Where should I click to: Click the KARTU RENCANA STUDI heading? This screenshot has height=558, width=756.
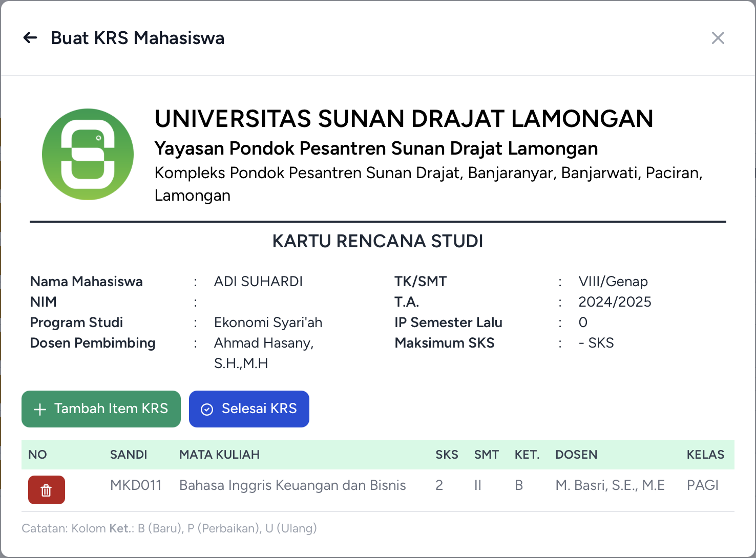tap(377, 241)
